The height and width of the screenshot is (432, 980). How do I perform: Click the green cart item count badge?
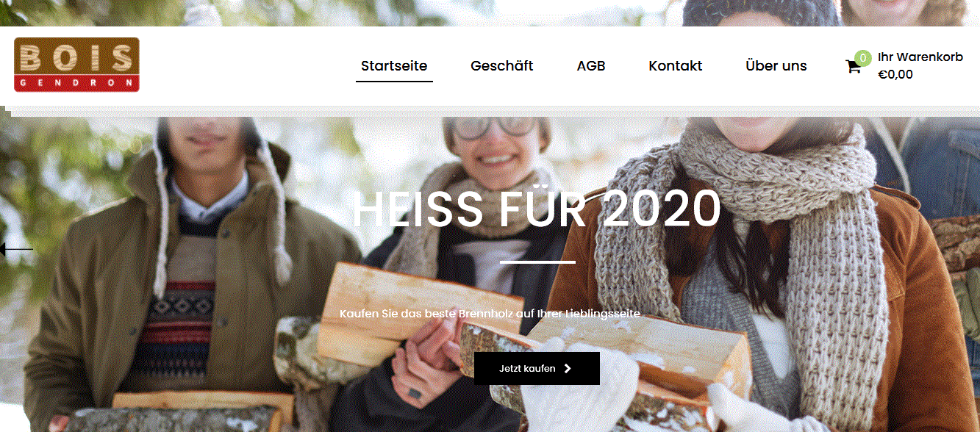click(x=863, y=58)
